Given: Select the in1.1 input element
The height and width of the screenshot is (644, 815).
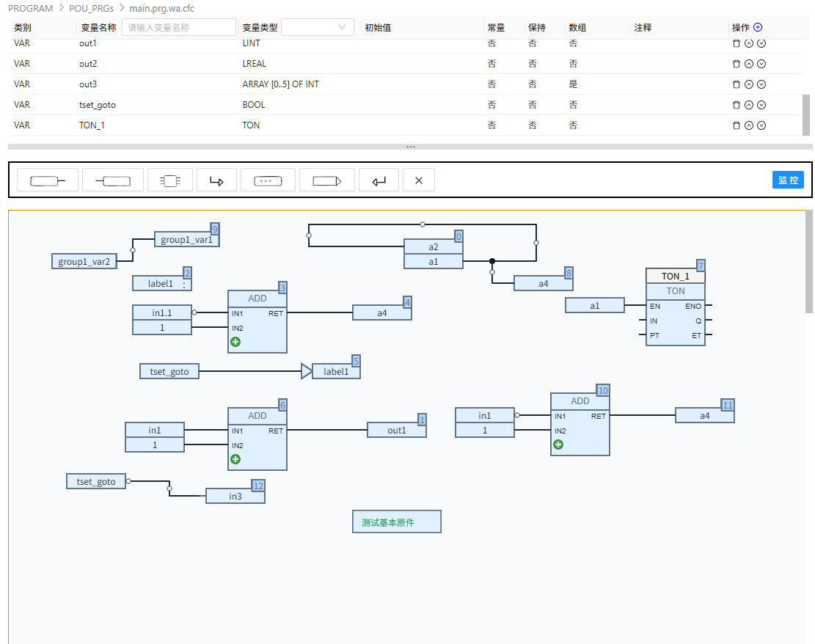Looking at the screenshot, I should point(162,312).
